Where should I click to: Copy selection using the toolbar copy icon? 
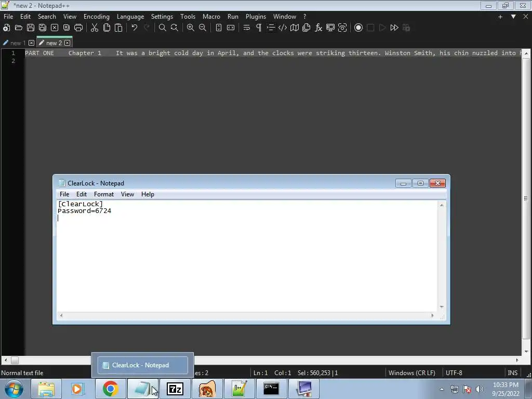point(107,28)
